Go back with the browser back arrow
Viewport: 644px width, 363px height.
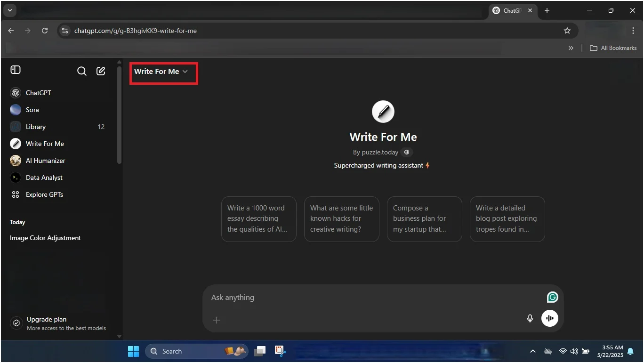tap(11, 31)
